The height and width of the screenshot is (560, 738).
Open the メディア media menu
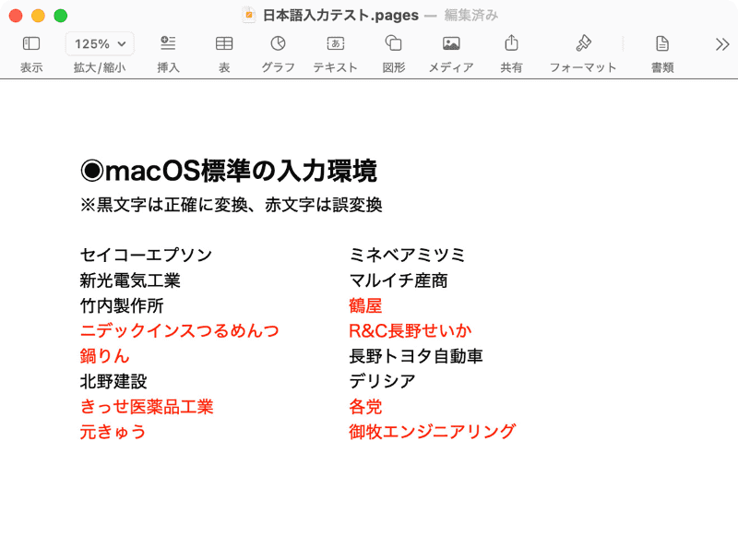[451, 43]
